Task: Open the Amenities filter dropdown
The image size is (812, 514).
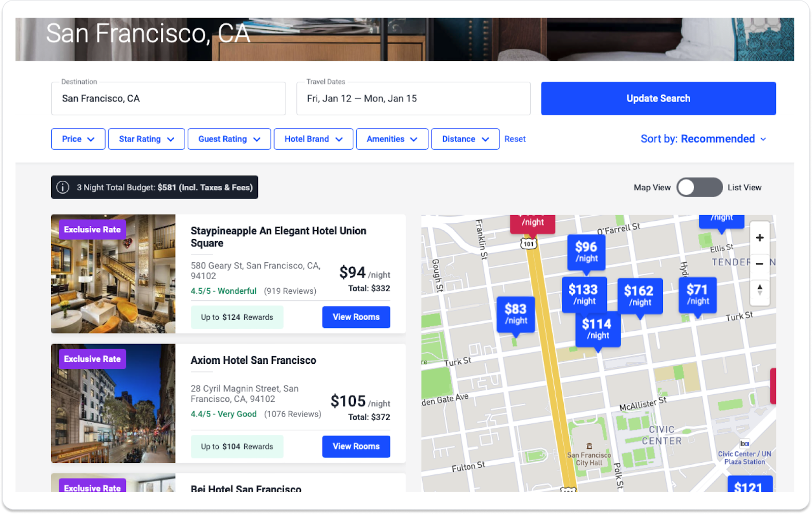Action: 392,139
